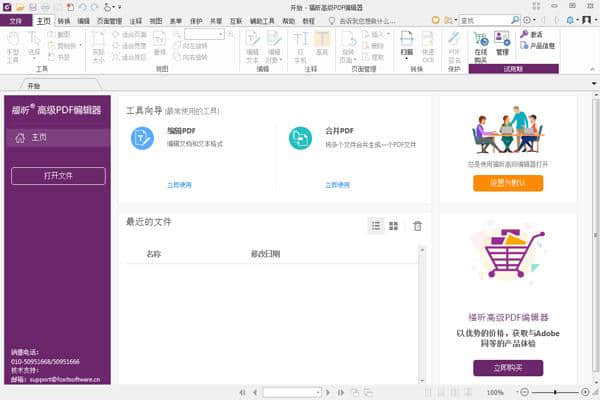The width and height of the screenshot is (600, 400).
Task: Switch to the 页面管理 ribbon tab
Action: coord(109,19)
